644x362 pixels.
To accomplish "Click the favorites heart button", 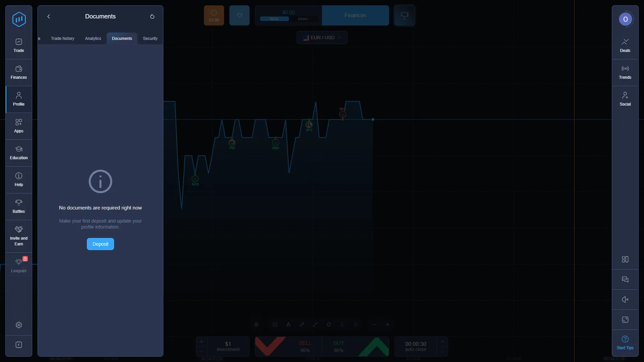I will pos(239,15).
